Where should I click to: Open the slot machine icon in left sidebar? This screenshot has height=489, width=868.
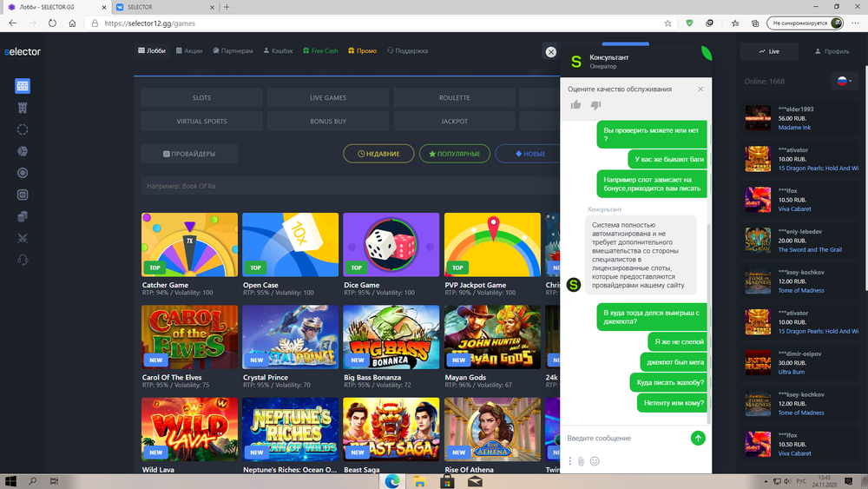point(23,86)
